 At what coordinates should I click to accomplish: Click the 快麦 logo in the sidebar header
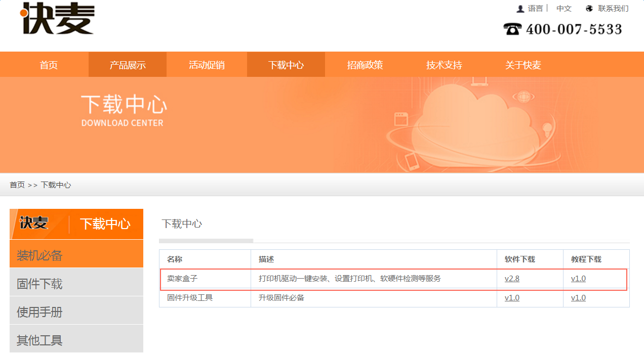tap(33, 223)
